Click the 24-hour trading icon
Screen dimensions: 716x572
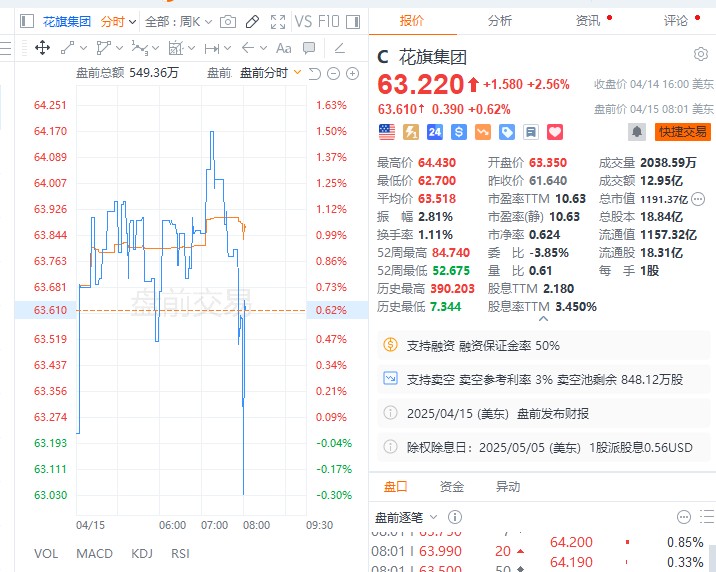(x=434, y=132)
